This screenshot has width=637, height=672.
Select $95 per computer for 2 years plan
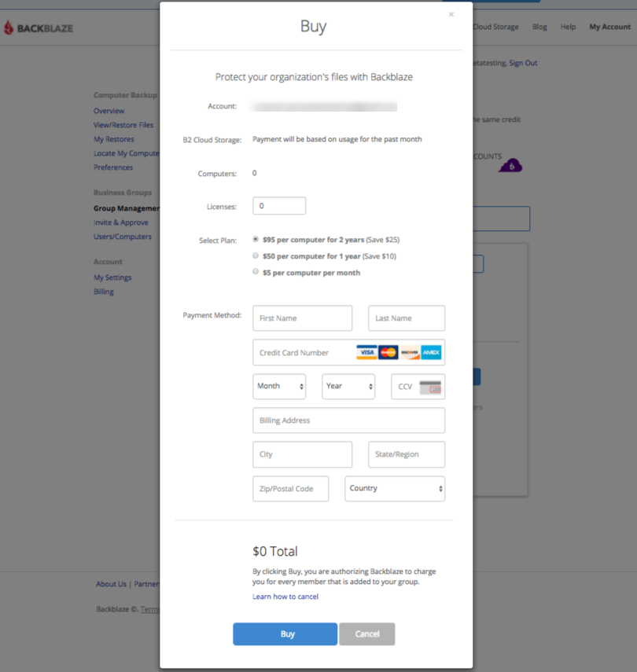256,239
